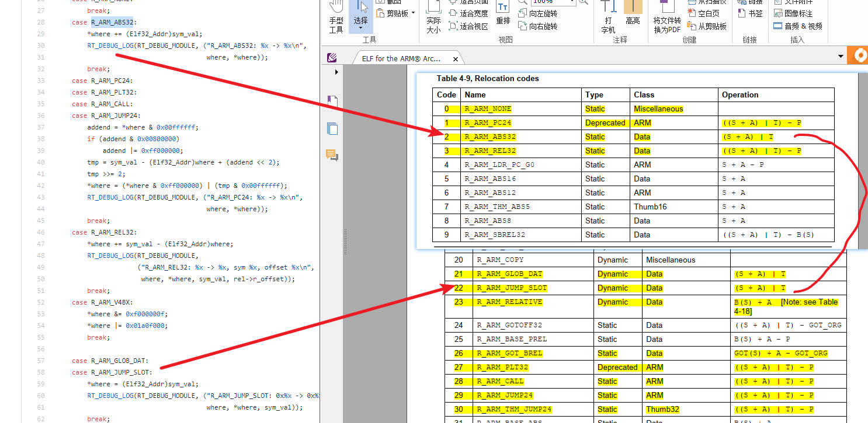This screenshot has width=868, height=423.
Task: Choose Fit Width (适合宽度)
Action: click(468, 13)
